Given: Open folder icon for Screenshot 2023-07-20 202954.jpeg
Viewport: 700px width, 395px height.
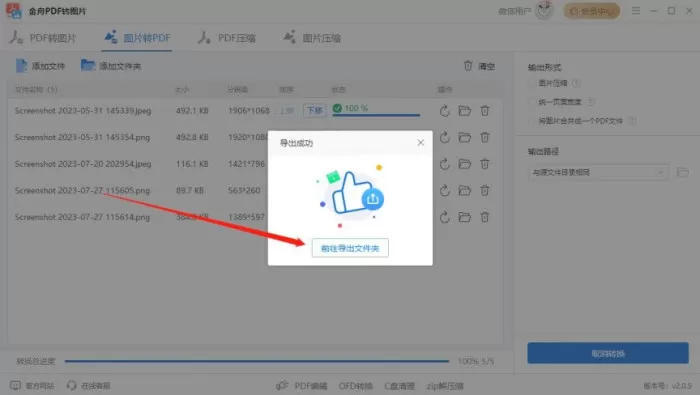Looking at the screenshot, I should pos(465,164).
